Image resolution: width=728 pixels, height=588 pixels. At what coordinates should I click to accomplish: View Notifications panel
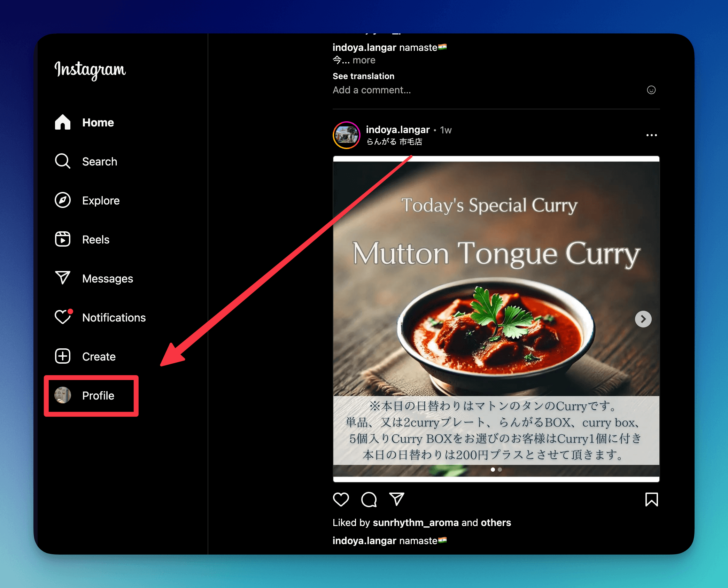(x=114, y=317)
